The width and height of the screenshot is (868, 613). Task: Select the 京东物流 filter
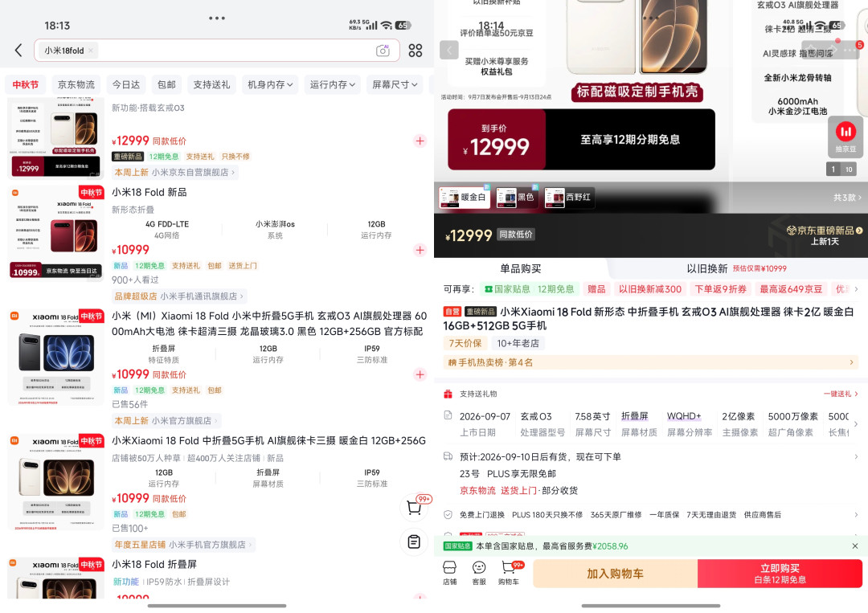tap(76, 84)
